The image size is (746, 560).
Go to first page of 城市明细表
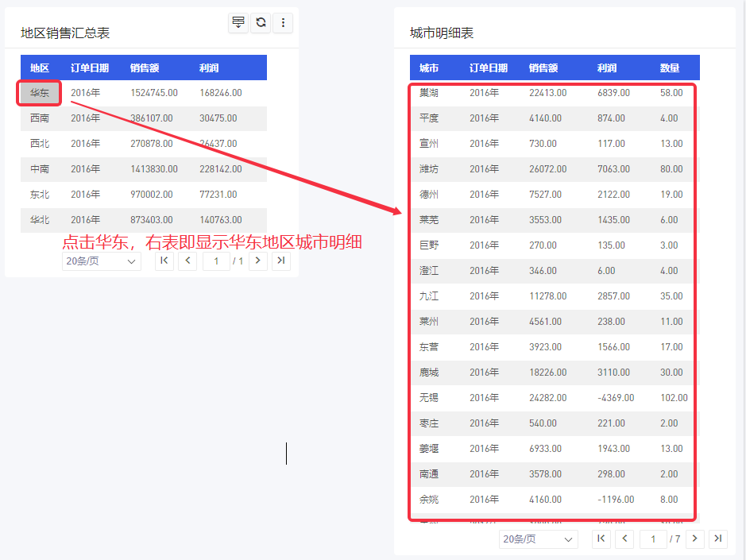601,539
